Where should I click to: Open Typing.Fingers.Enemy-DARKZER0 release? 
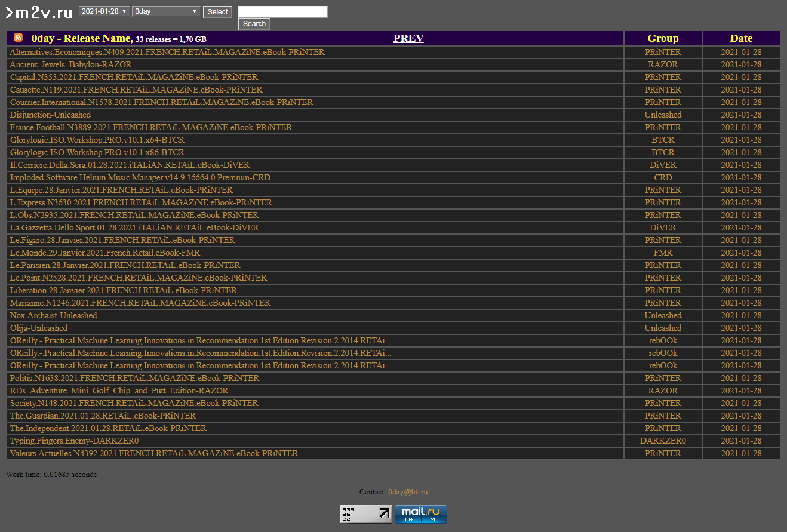tap(74, 441)
